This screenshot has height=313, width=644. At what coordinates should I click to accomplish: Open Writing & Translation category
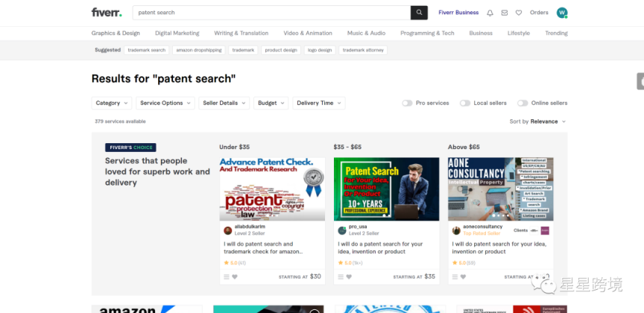241,34
